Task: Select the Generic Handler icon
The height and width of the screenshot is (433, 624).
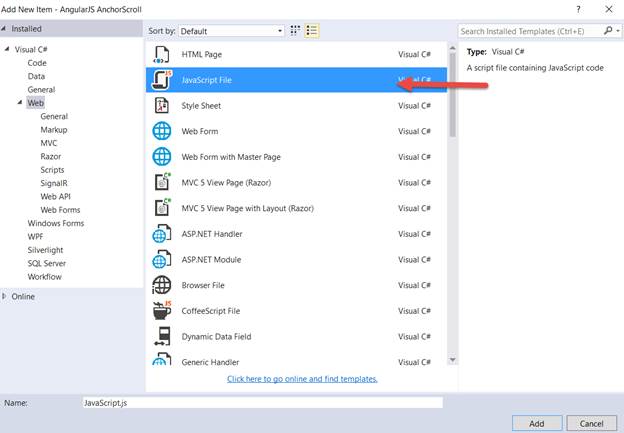Action: [x=162, y=359]
